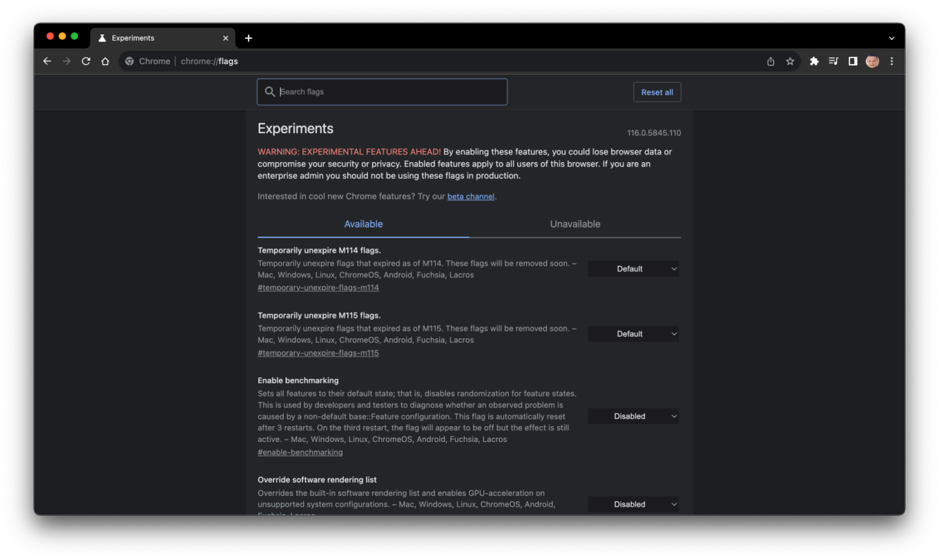The height and width of the screenshot is (560, 939).
Task: Open the profile avatar menu
Action: (872, 61)
